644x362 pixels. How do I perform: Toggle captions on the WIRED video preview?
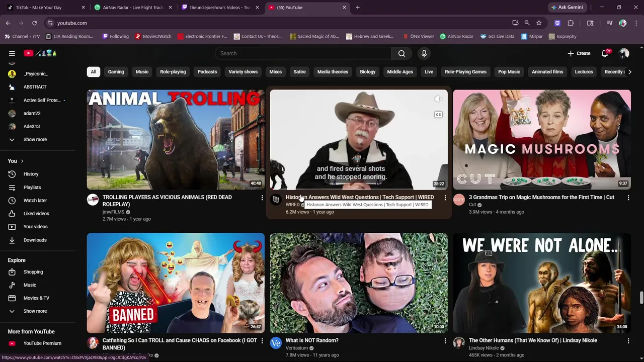pos(438,115)
